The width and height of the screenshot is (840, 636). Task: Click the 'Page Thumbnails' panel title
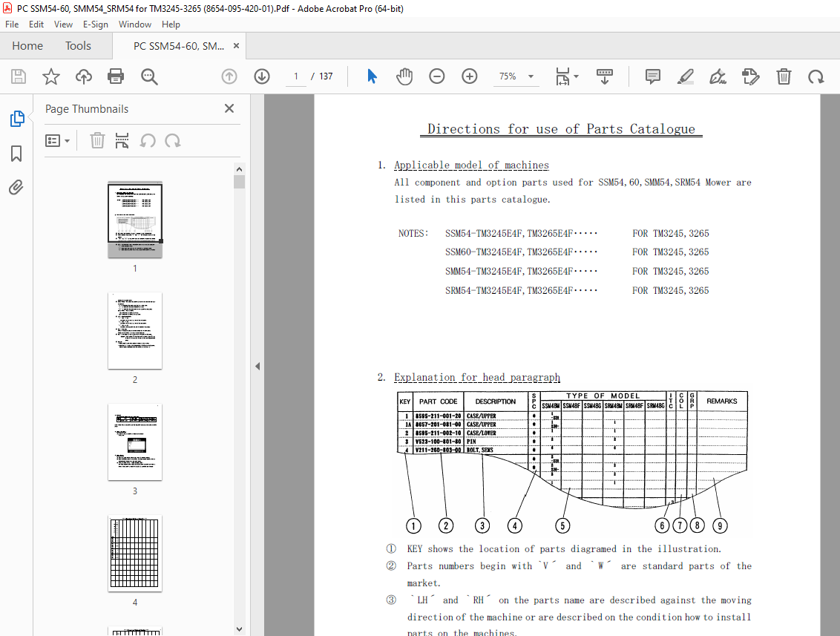click(x=87, y=109)
